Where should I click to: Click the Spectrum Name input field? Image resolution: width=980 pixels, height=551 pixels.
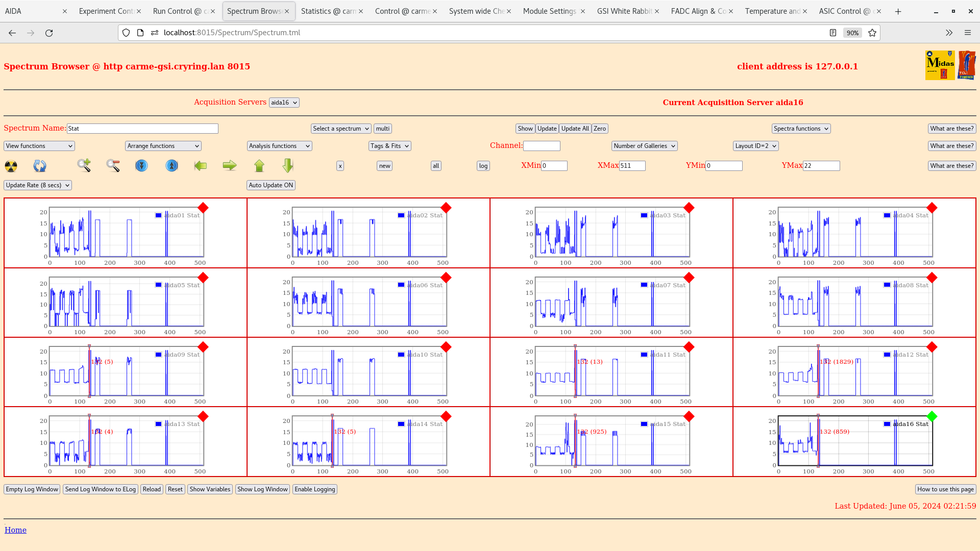click(x=142, y=129)
